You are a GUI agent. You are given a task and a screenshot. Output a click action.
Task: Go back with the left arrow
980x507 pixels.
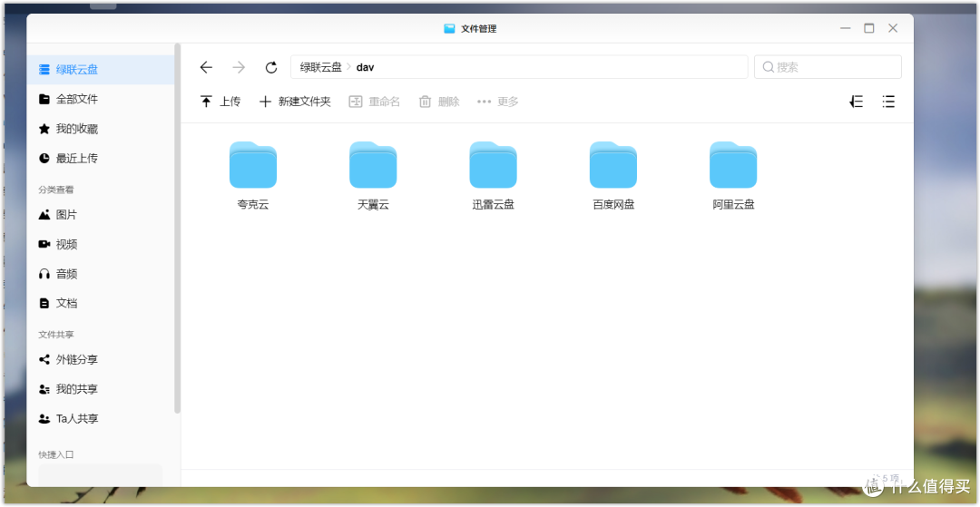[x=206, y=67]
